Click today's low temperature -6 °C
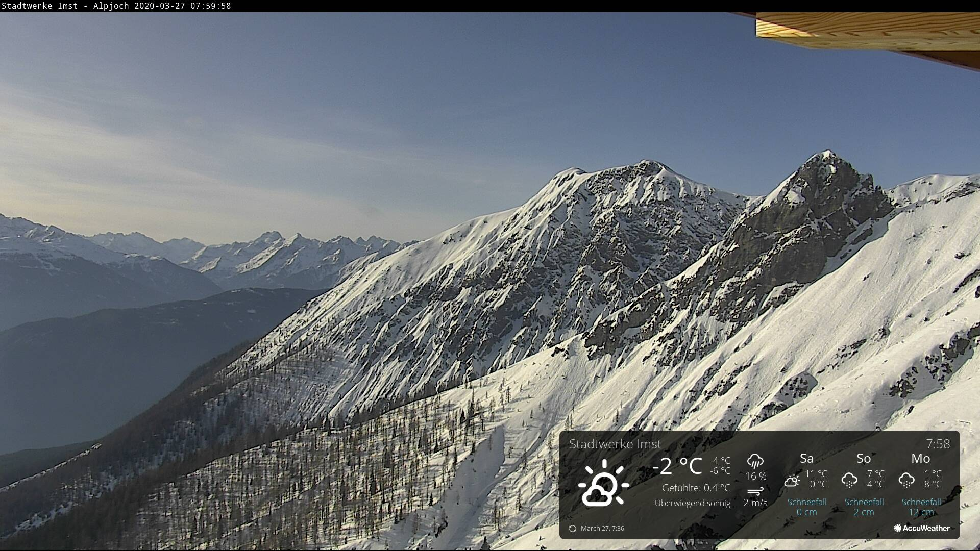The image size is (980, 551). 720,470
